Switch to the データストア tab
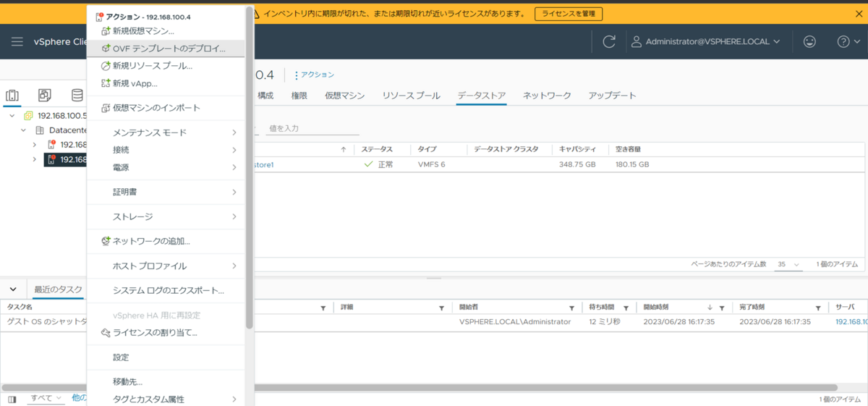The image size is (868, 406). pos(482,96)
